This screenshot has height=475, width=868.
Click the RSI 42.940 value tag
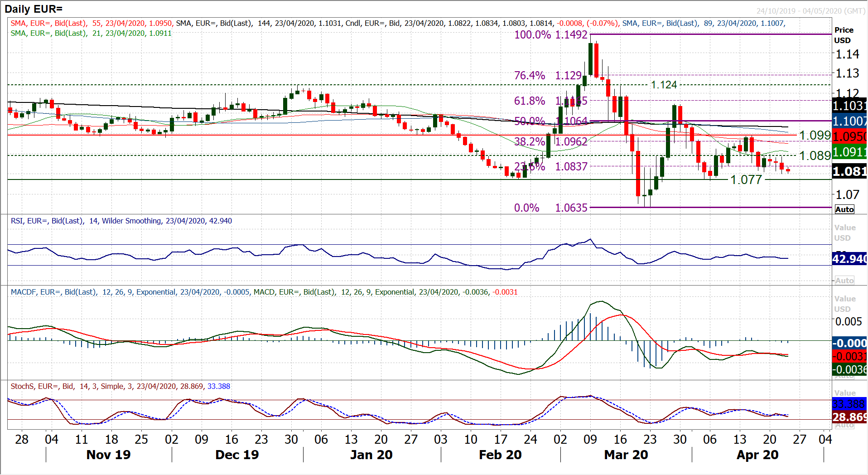(849, 259)
